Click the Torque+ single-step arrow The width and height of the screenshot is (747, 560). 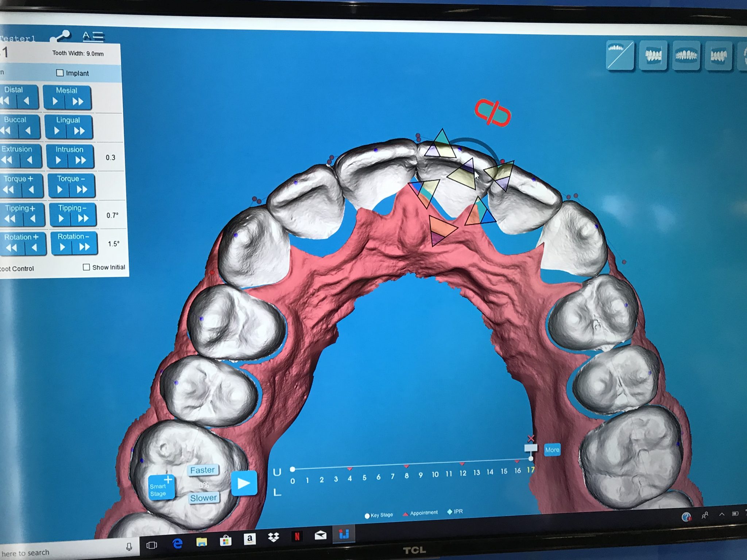[x=31, y=190]
